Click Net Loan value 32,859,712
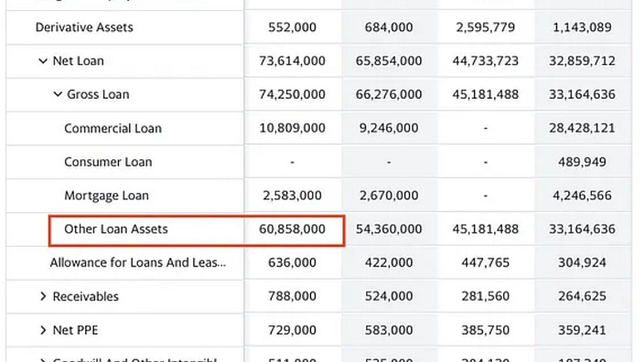This screenshot has width=644, height=362. pos(582,60)
